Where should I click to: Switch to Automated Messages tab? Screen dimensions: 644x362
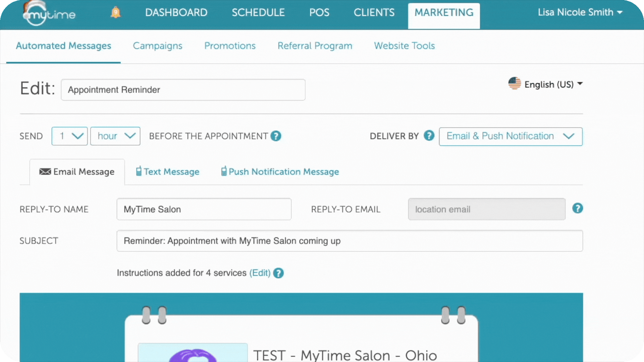click(63, 46)
